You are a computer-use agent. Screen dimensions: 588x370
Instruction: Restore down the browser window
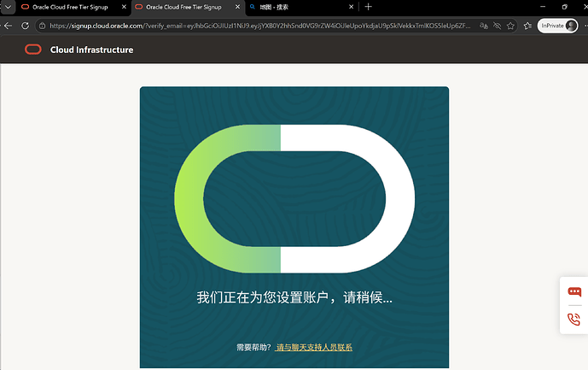(565, 7)
